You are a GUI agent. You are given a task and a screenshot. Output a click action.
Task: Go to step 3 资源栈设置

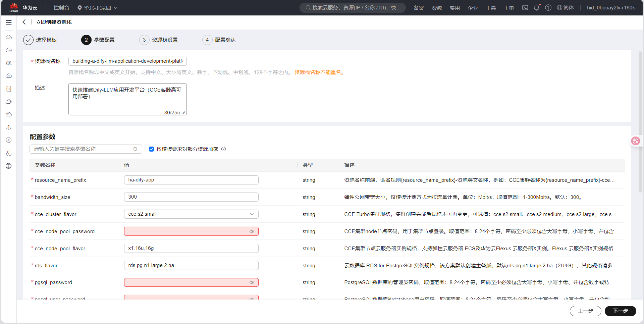[x=158, y=40]
